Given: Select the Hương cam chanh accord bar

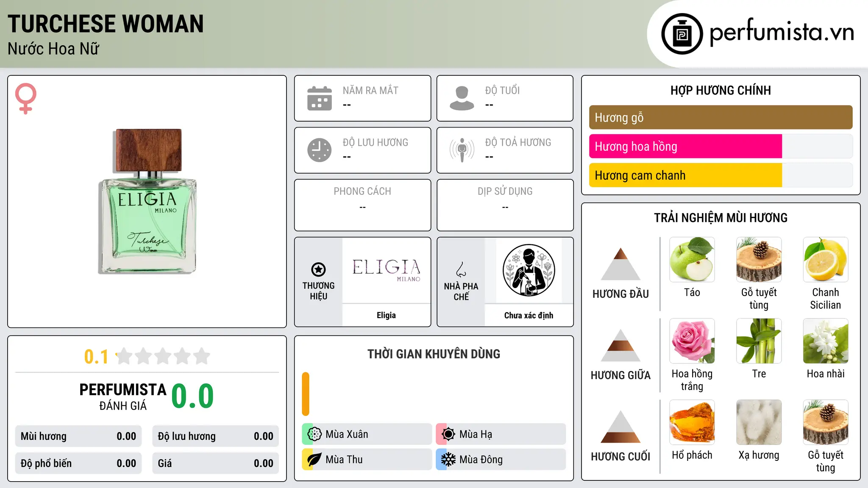Looking at the screenshot, I should click(721, 175).
